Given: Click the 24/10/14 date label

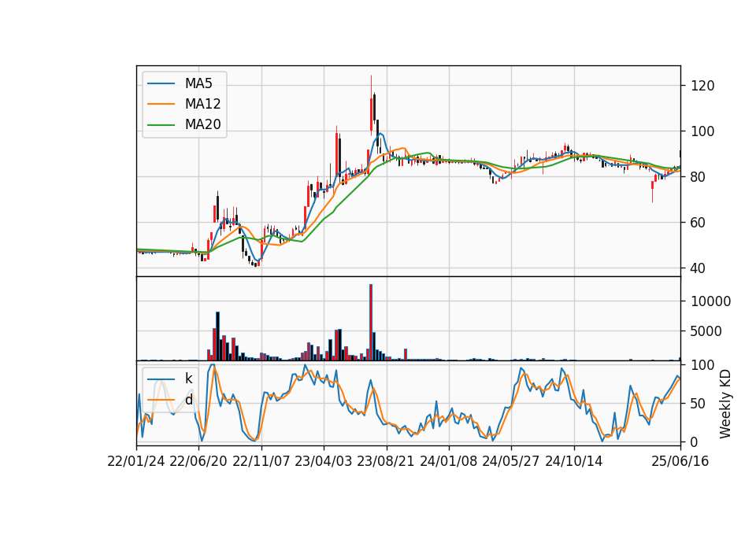Looking at the screenshot, I should pyautogui.click(x=574, y=462).
